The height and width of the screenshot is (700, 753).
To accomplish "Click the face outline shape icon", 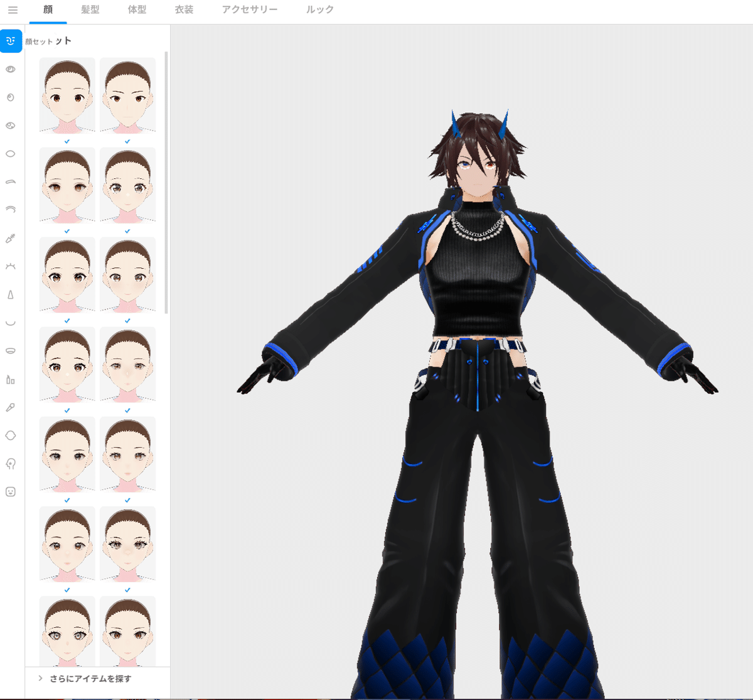I will [11, 435].
